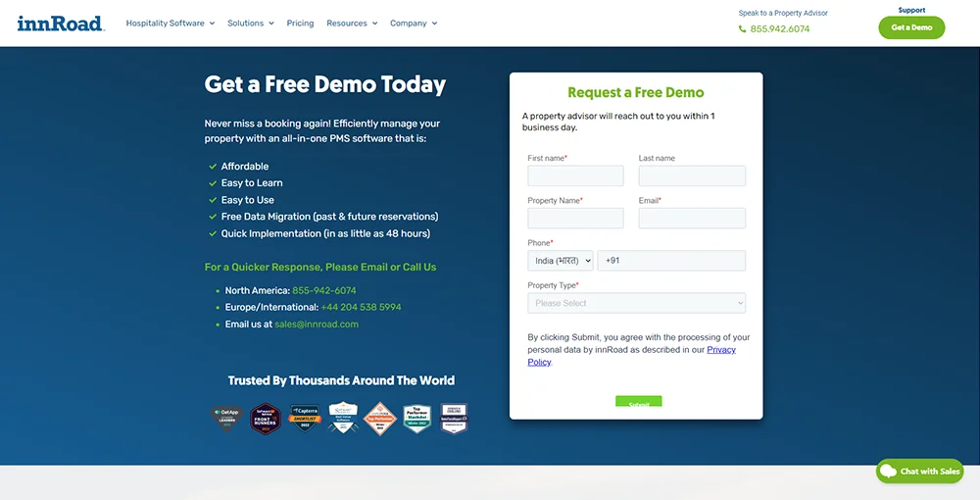Call header number 855.942.6074

[x=779, y=28]
